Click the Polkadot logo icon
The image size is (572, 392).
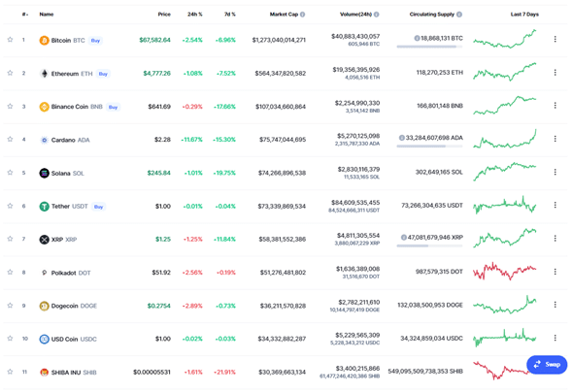tap(44, 273)
